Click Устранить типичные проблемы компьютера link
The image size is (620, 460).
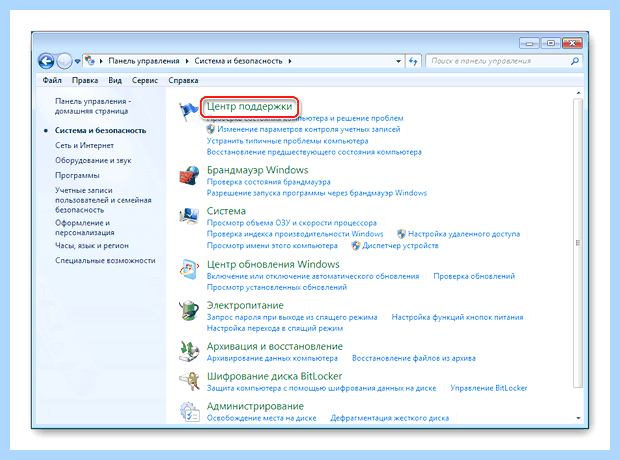coord(287,141)
